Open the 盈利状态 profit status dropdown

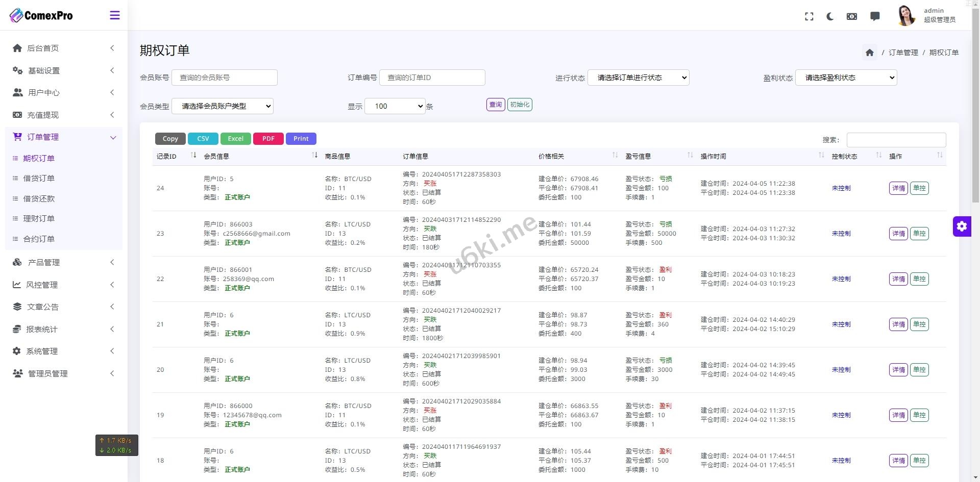(846, 78)
